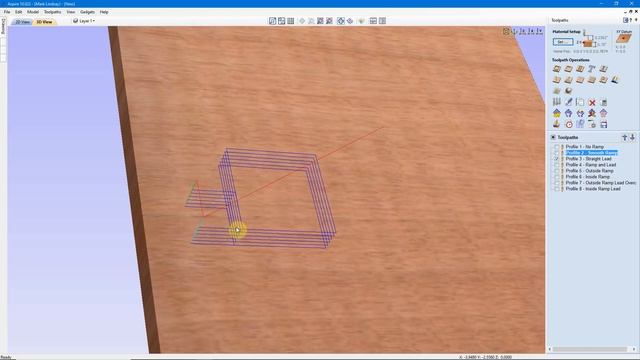Select the Fluting toolpath icon
Viewport: 640px width, 360px height.
569,80
